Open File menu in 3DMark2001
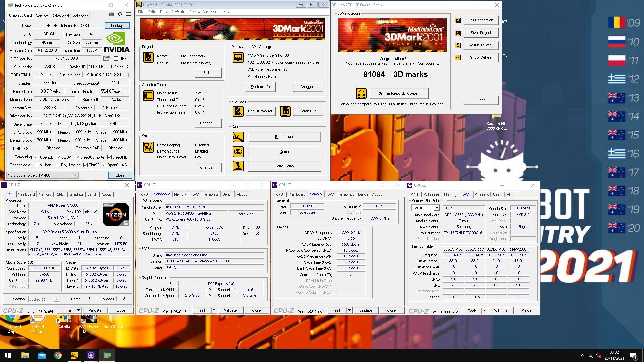Screen dimensions: 644x362 (141, 12)
